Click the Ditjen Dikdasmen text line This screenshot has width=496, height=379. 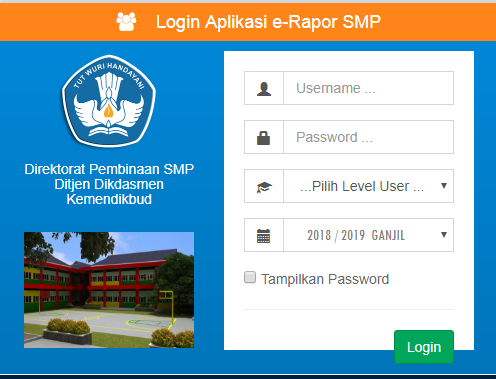(x=109, y=184)
